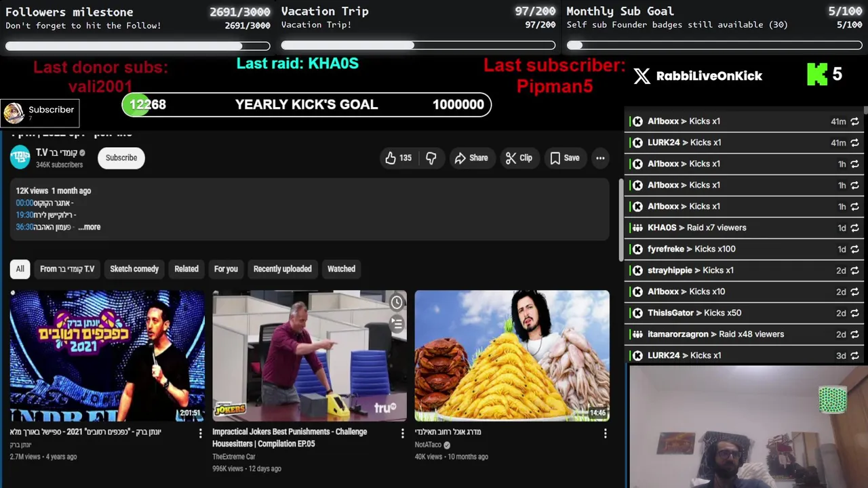Open the three-dot more actions menu

click(600, 158)
